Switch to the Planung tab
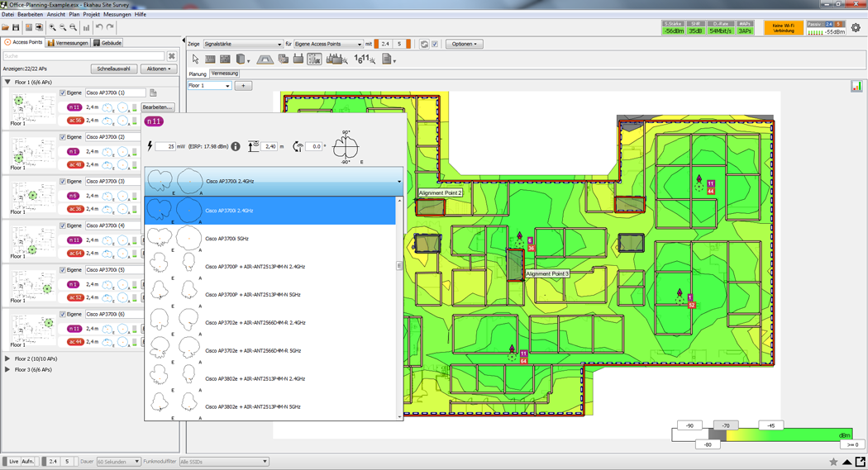Viewport: 868px width, 470px height. coord(198,74)
